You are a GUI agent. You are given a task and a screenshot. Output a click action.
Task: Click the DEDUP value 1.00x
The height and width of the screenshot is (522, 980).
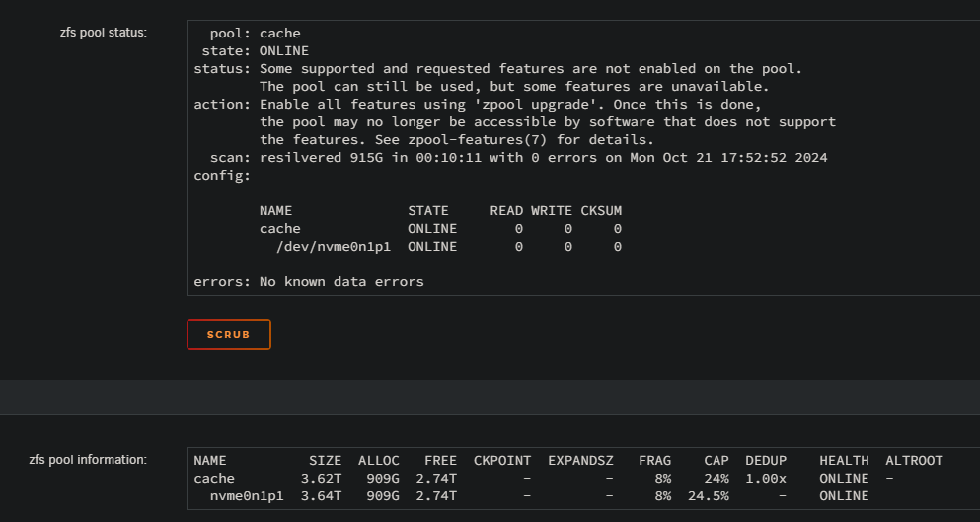[x=766, y=479]
